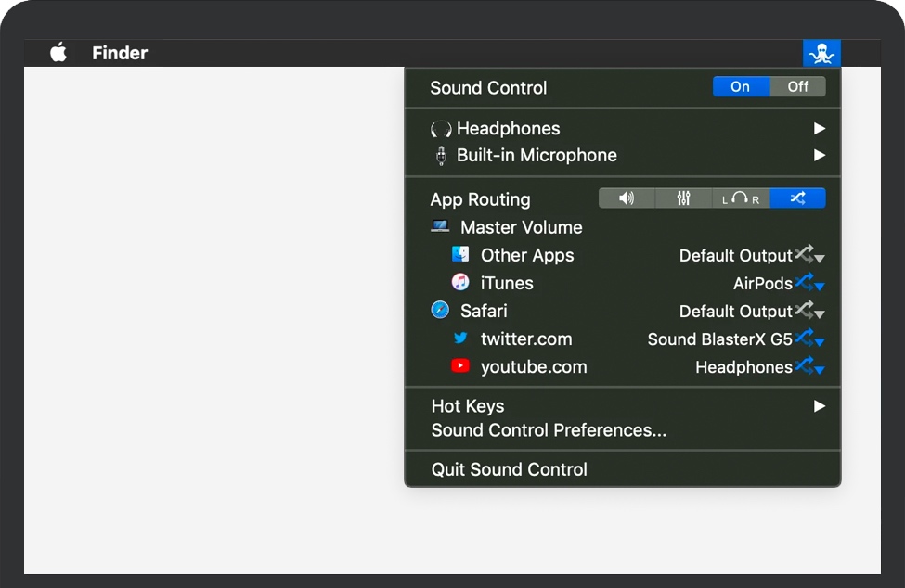
Task: Turn Sound Control Off
Action: click(x=798, y=86)
